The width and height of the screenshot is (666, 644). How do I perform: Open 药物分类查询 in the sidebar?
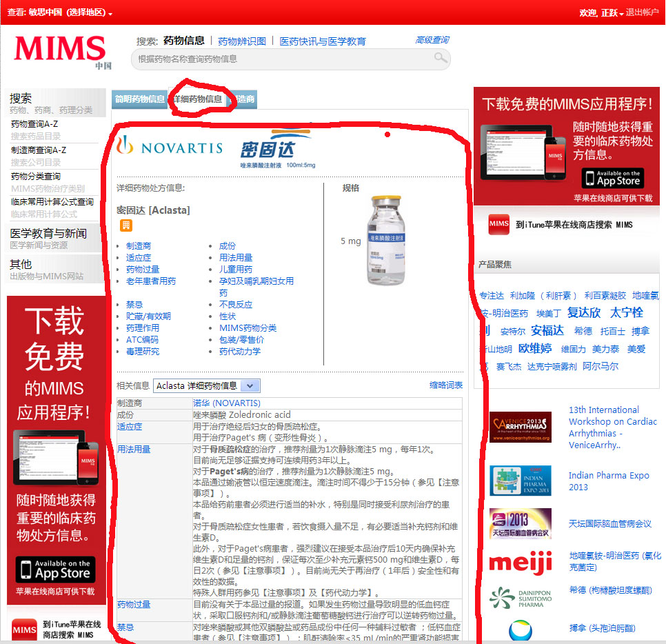tap(36, 177)
